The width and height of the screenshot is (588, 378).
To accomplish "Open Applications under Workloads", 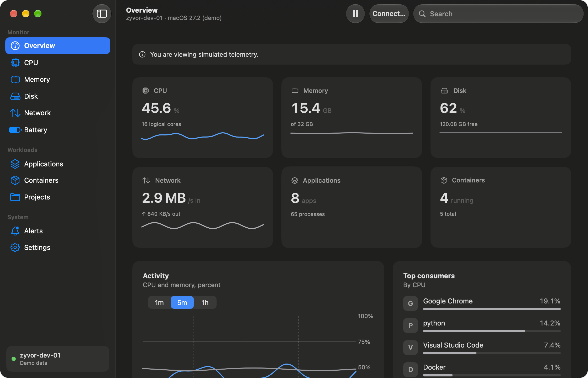I will click(58, 164).
